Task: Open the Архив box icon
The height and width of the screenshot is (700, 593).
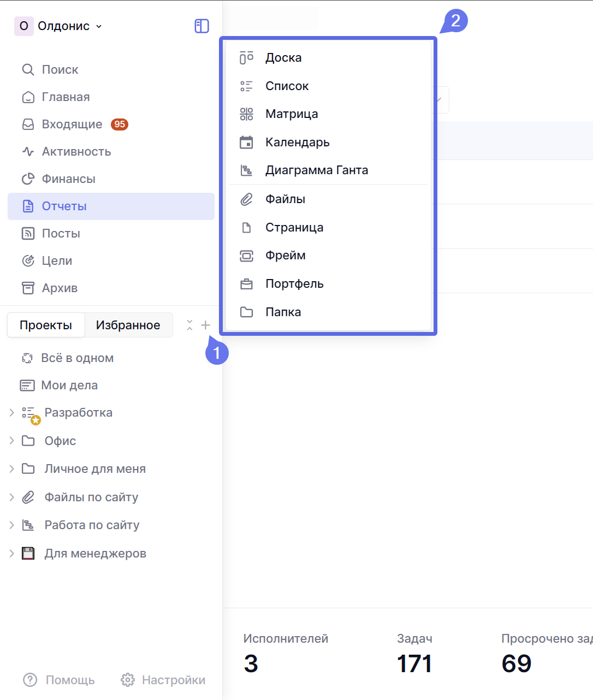Action: point(28,288)
